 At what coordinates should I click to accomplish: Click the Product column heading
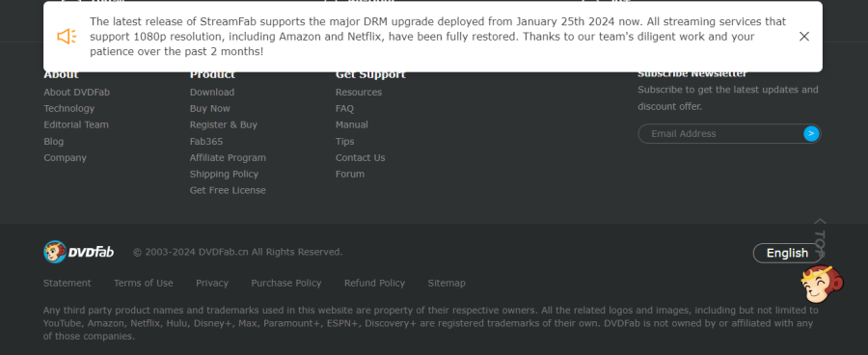tap(212, 75)
